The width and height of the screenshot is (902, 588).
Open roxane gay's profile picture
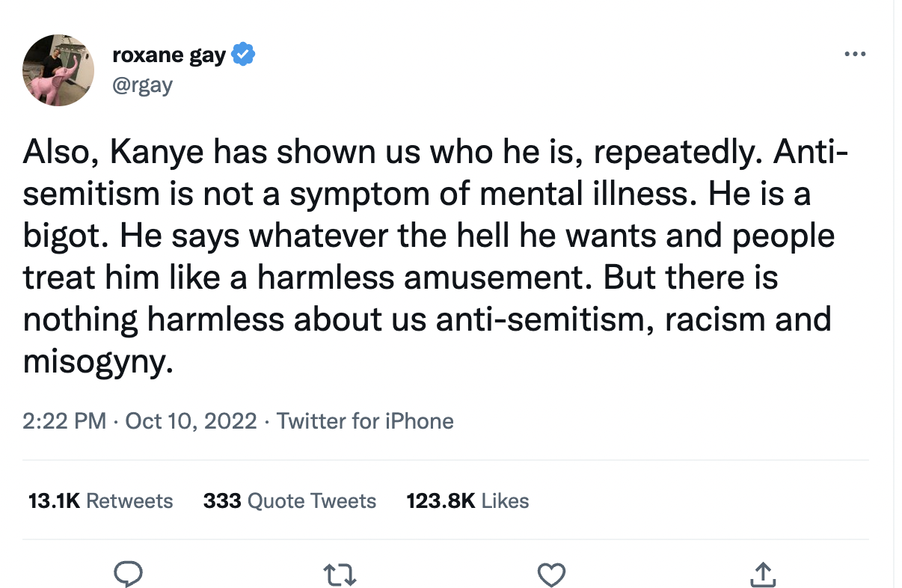point(58,70)
